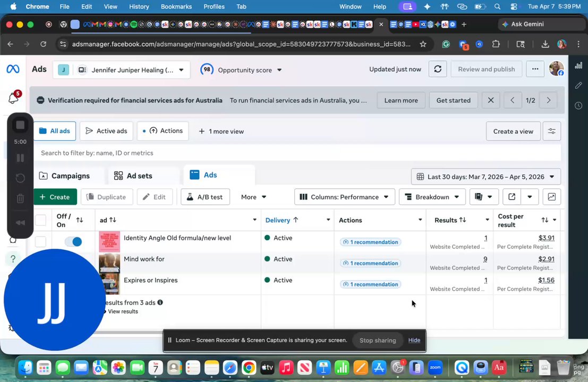Toggle off Identity Angle ad switch
Image resolution: width=588 pixels, height=382 pixels.
click(73, 241)
